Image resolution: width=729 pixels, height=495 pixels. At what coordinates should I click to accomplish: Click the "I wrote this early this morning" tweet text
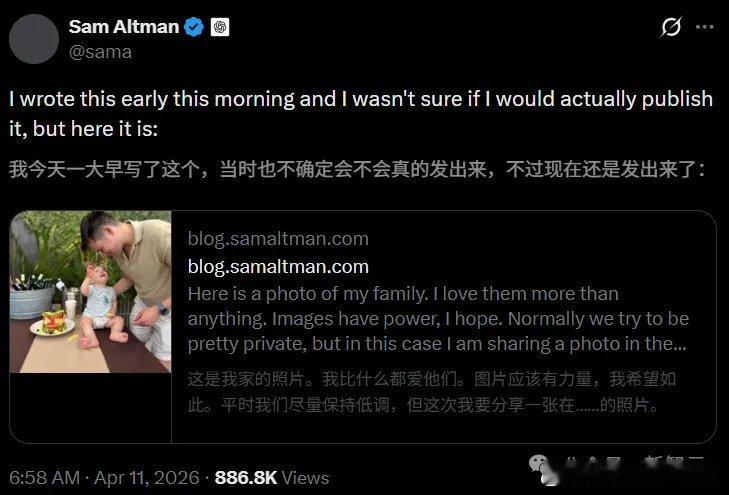coord(361,114)
